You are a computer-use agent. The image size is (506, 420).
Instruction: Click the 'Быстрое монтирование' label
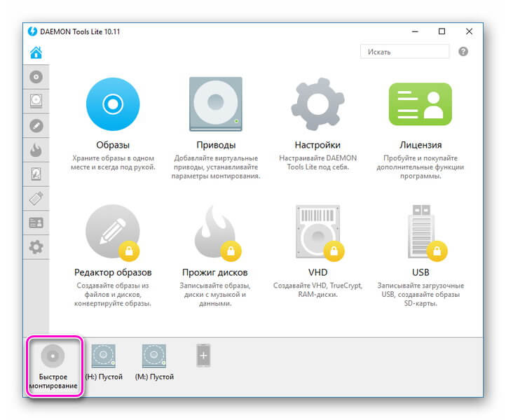coord(53,381)
